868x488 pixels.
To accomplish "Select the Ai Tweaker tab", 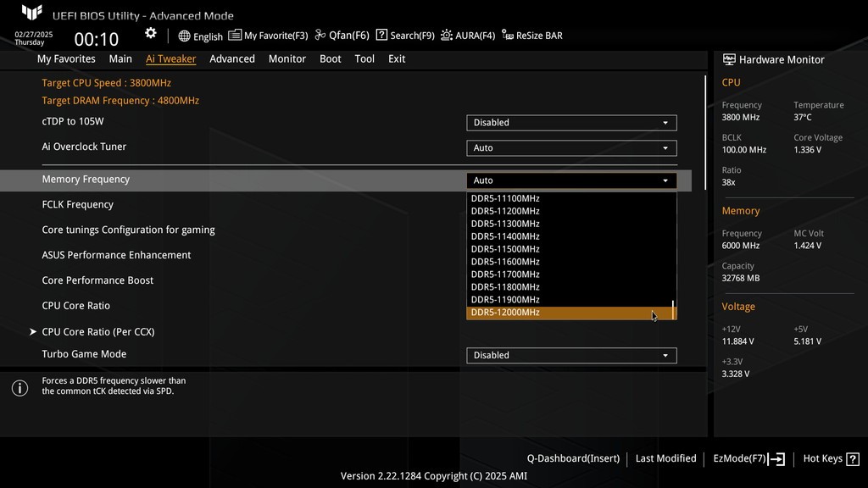I will click(x=170, y=58).
